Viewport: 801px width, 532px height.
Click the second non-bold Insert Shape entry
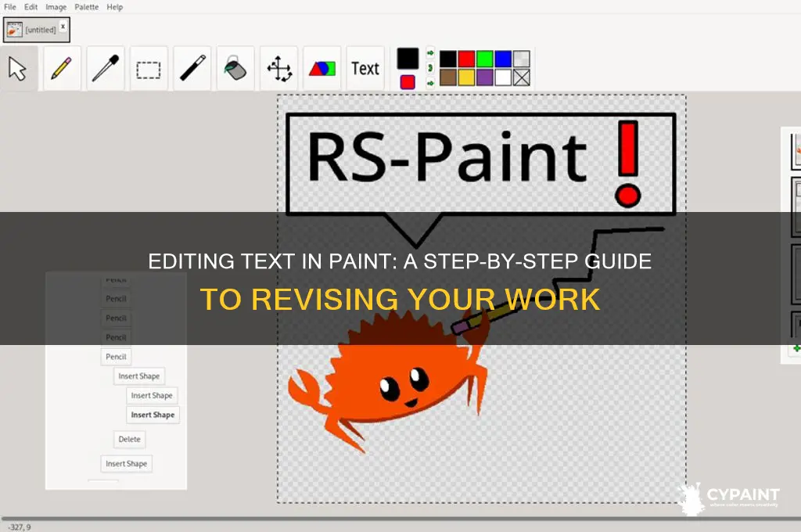point(152,396)
